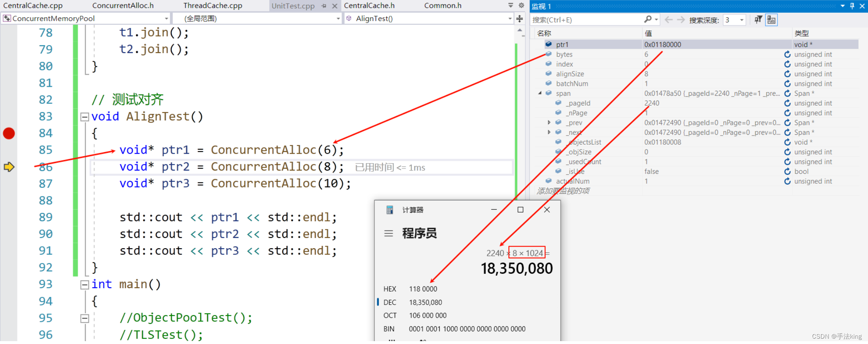Refresh the _nPage watch value
Image resolution: width=868 pixels, height=344 pixels.
(x=787, y=113)
